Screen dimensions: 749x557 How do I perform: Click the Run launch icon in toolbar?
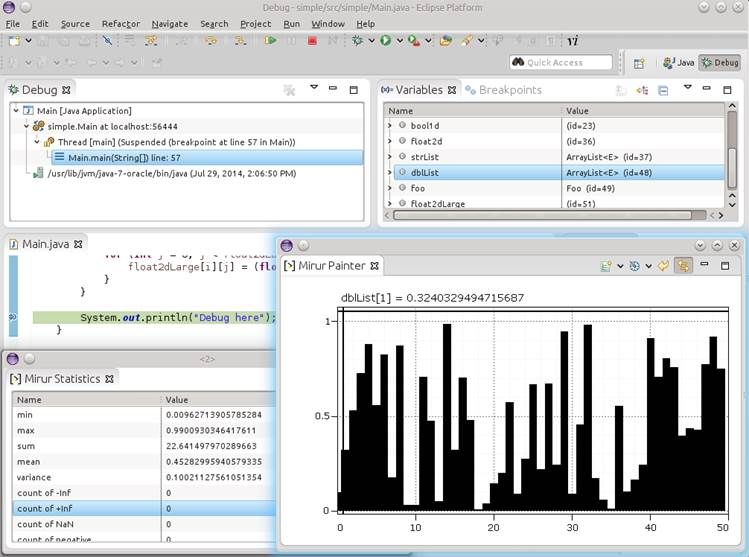(x=385, y=41)
